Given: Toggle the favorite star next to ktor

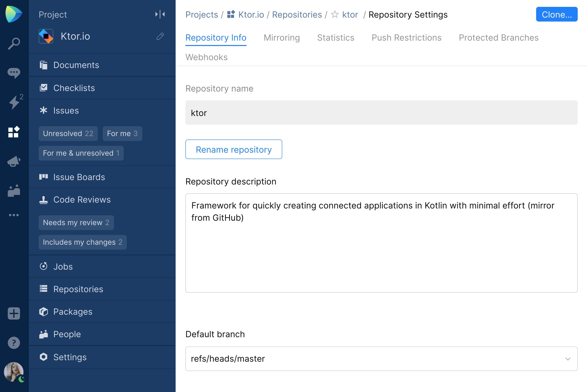Looking at the screenshot, I should [334, 14].
